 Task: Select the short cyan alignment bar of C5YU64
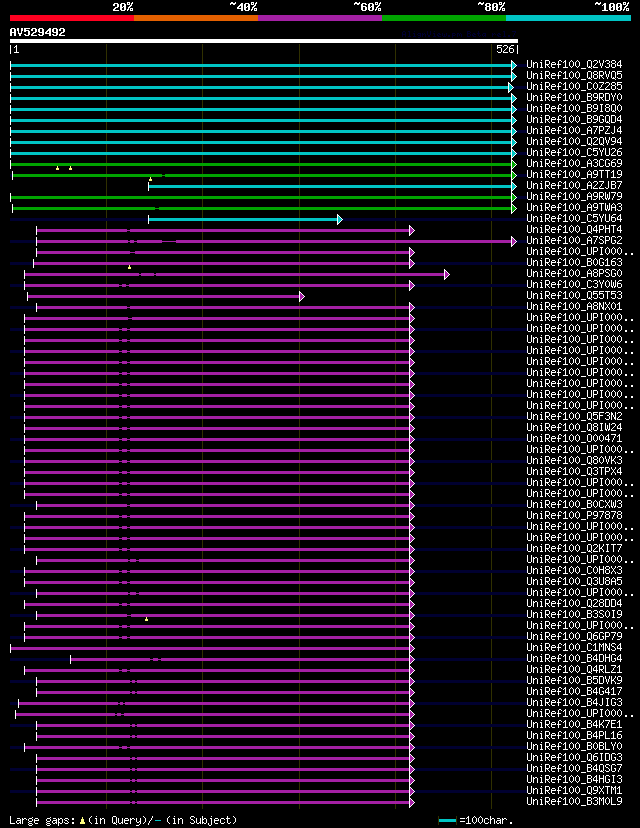(243, 220)
